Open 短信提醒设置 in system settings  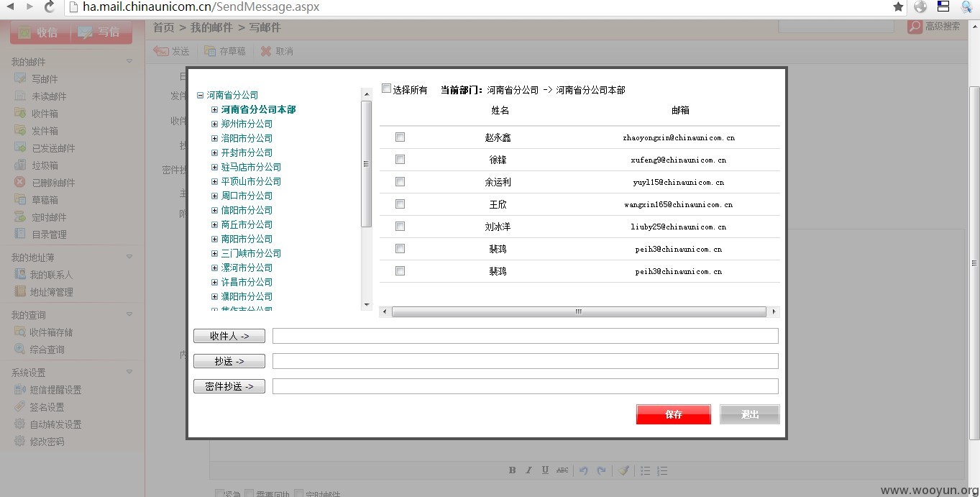(x=55, y=390)
